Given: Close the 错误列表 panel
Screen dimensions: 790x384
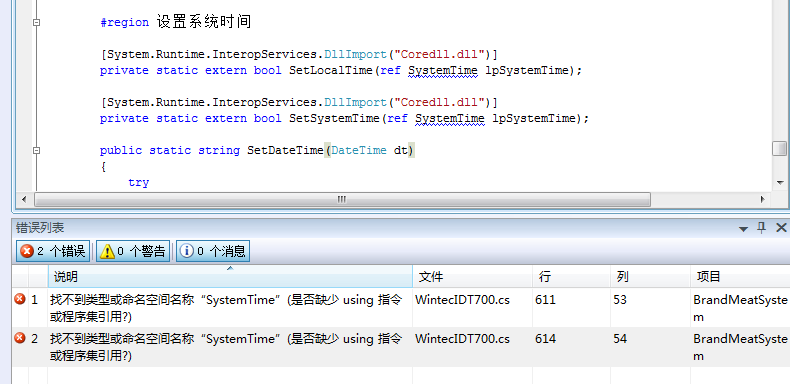Looking at the screenshot, I should click(781, 228).
